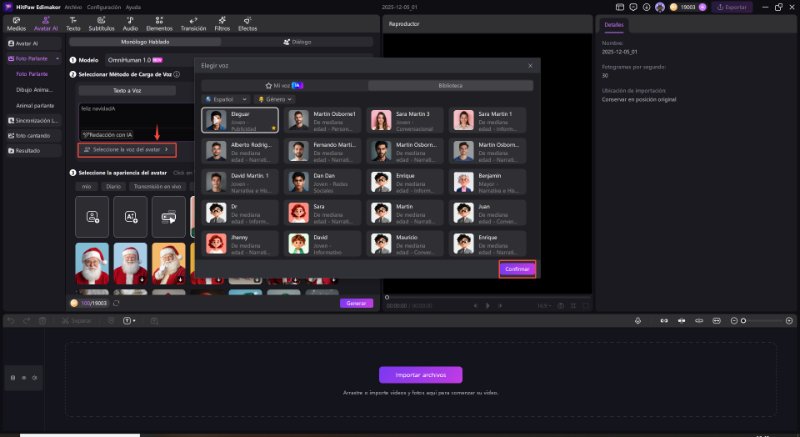Open the Archivo menu
This screenshot has height=437, width=800.
point(73,6)
